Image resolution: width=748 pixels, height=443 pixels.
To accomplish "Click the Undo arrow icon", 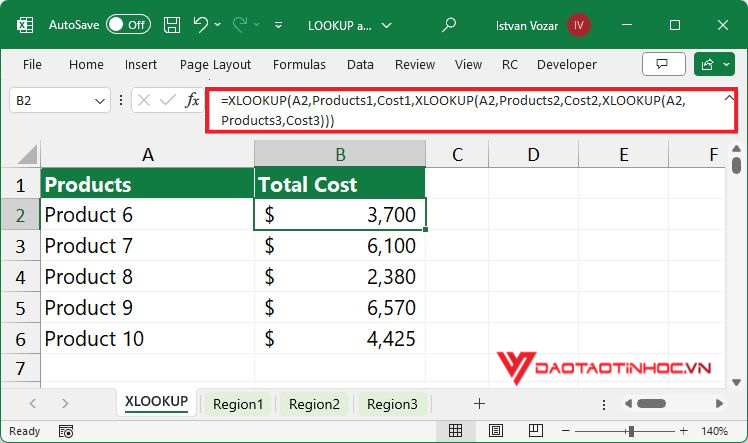I will click(201, 24).
